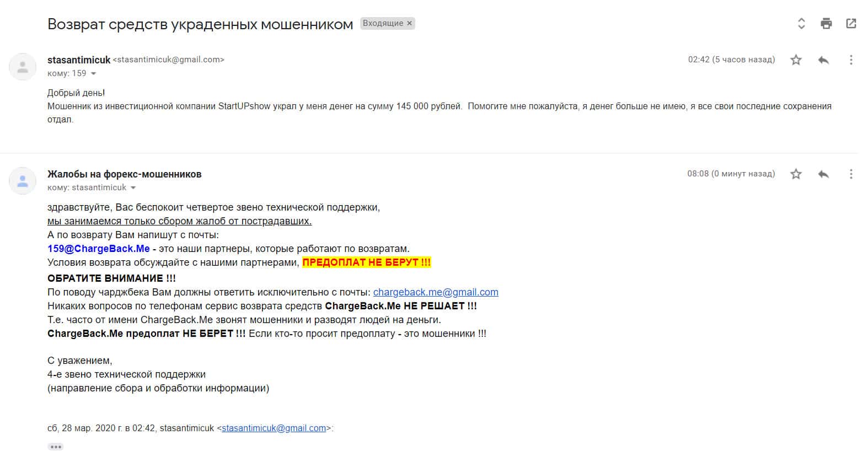868x451 pixels.
Task: Click the 159@ChargeBack.Me address
Action: pos(99,249)
